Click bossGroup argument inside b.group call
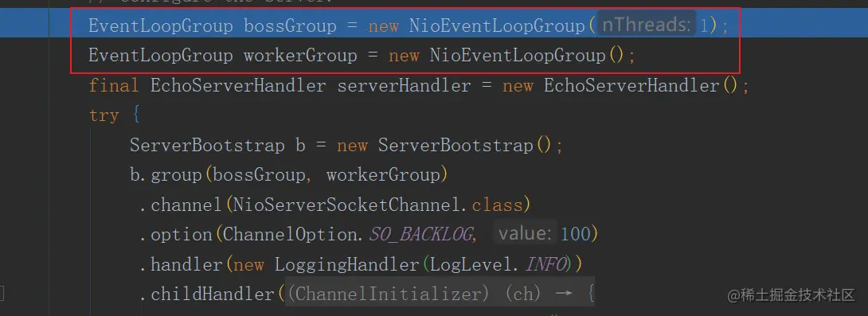 point(259,175)
